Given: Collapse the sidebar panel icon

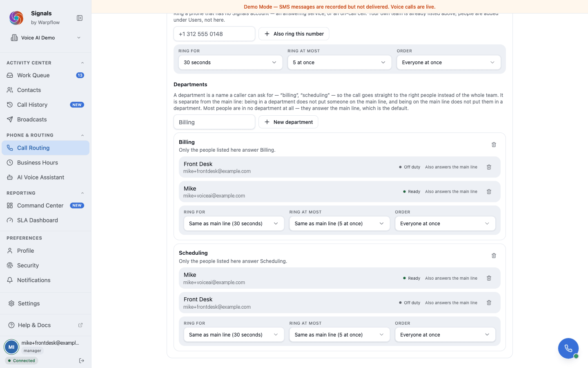Looking at the screenshot, I should [80, 18].
